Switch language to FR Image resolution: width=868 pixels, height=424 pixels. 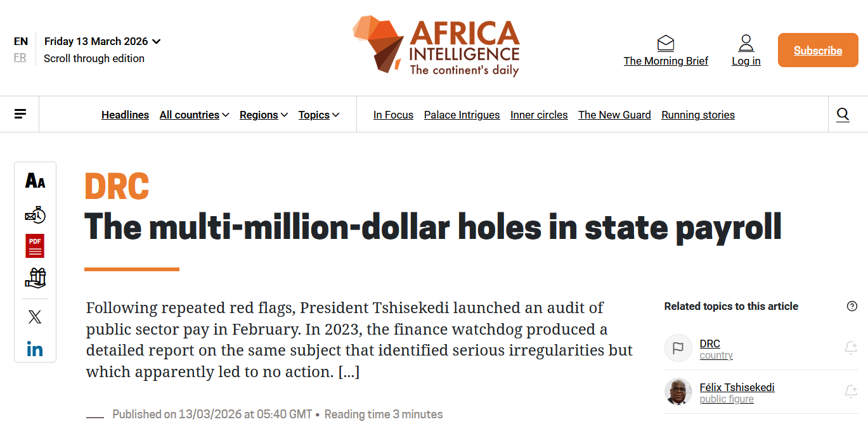(x=20, y=58)
